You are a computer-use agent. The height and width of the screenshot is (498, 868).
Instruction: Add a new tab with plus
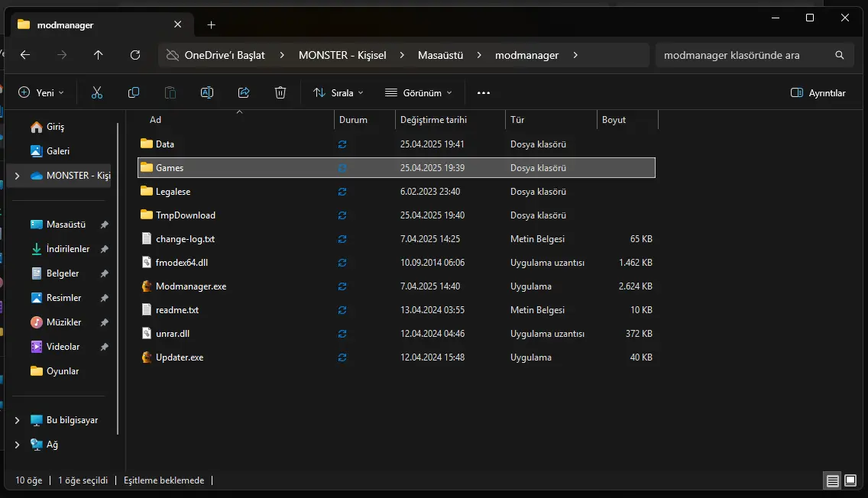point(211,25)
